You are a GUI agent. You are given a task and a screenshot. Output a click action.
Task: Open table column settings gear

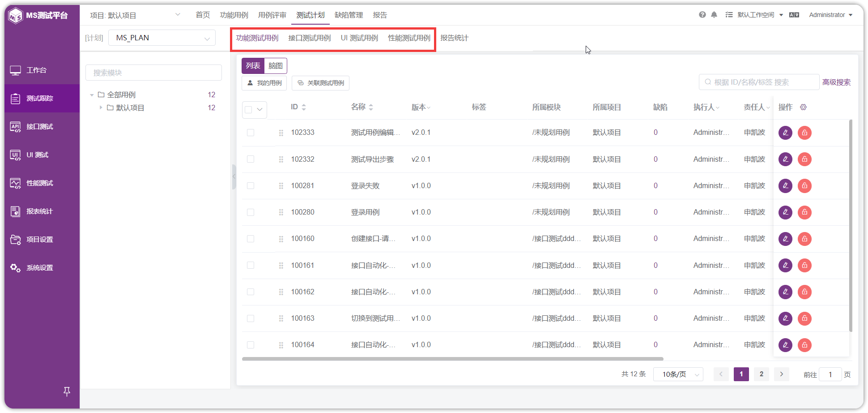tap(803, 107)
